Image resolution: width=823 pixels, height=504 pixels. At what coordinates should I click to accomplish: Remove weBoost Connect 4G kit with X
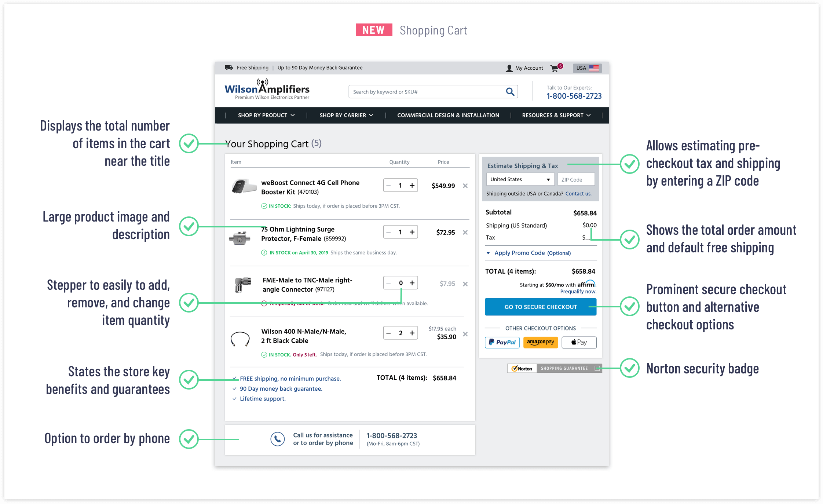point(465,186)
